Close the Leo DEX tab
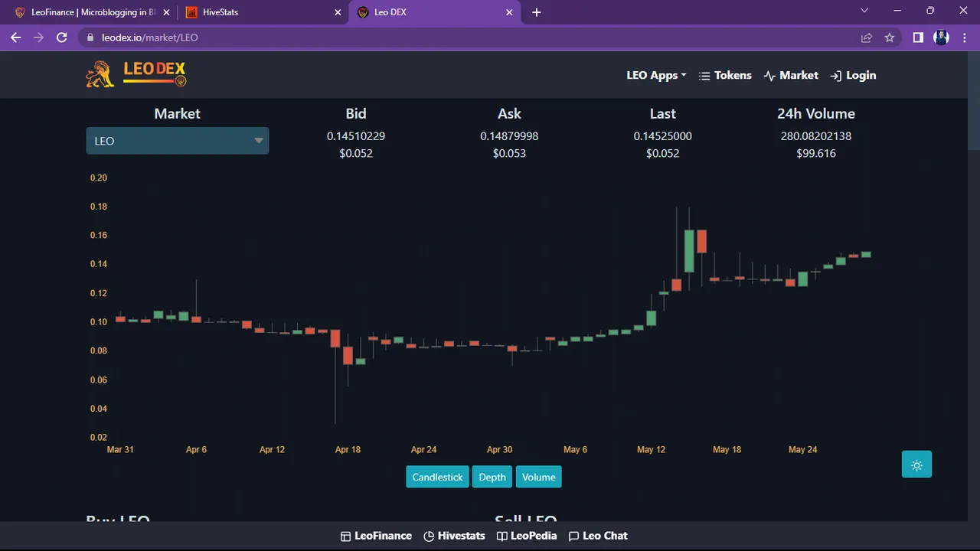The width and height of the screenshot is (980, 551). 509,12
